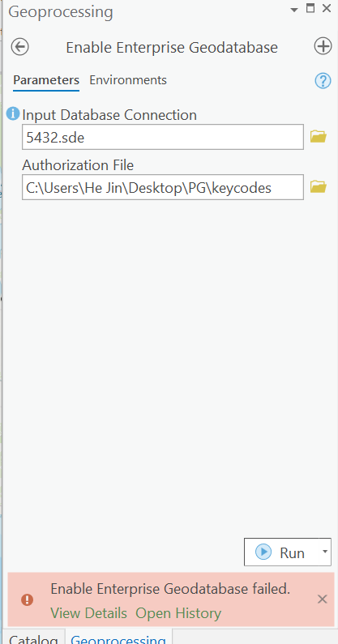Select the Geoprocessing bottom tab
Image resolution: width=338 pixels, height=644 pixels.
(x=118, y=637)
